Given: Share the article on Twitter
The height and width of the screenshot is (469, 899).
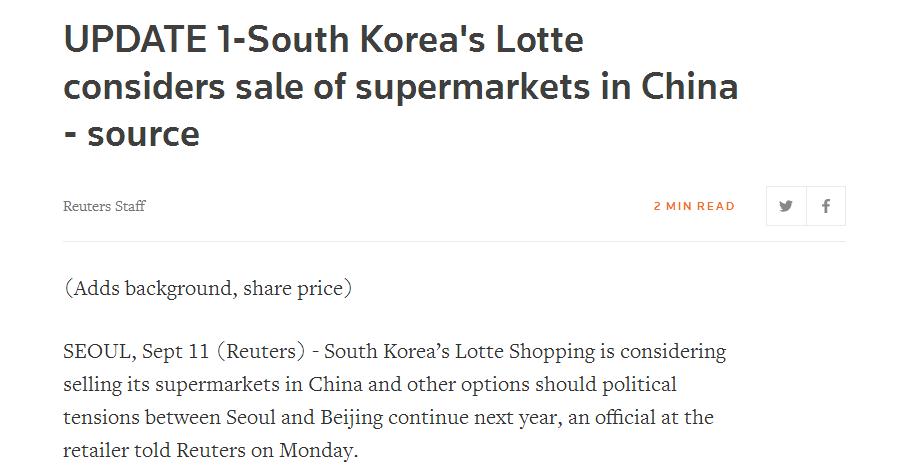Looking at the screenshot, I should tap(786, 206).
